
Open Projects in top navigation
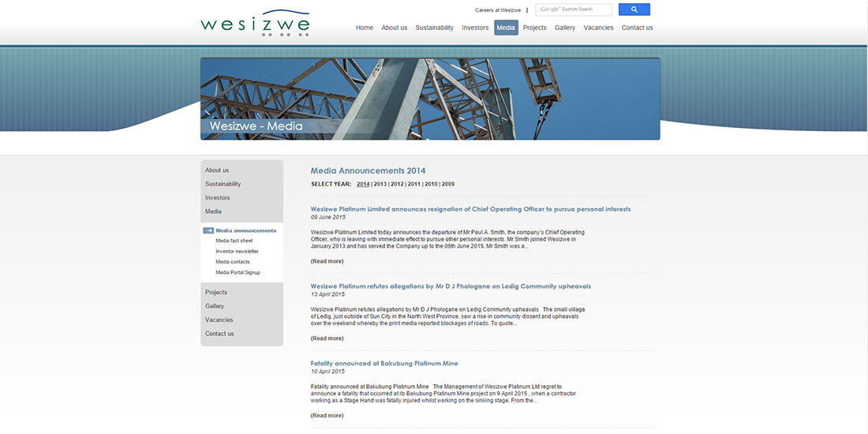(x=535, y=28)
